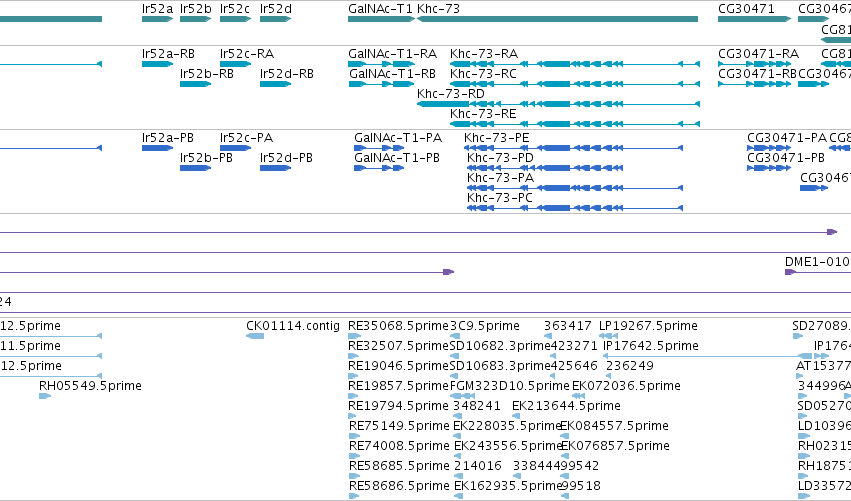Select the Khc-73-PA protein label

click(500, 178)
